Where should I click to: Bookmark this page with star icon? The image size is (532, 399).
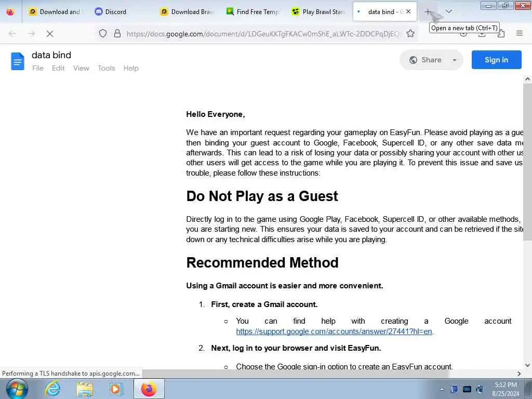click(x=410, y=33)
